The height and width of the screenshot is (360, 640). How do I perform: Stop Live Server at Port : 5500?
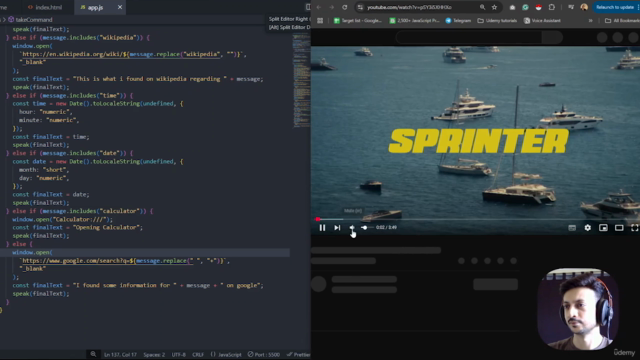(264, 355)
